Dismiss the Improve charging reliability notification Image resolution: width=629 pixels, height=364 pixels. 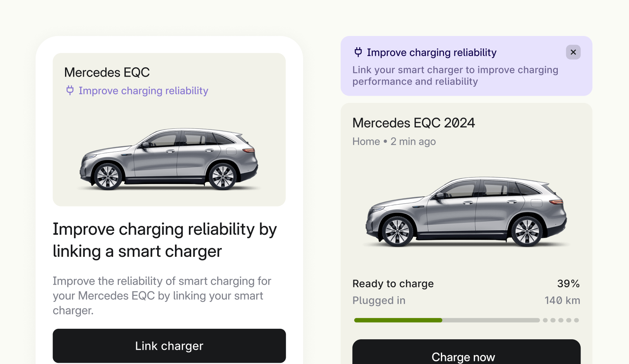point(573,52)
